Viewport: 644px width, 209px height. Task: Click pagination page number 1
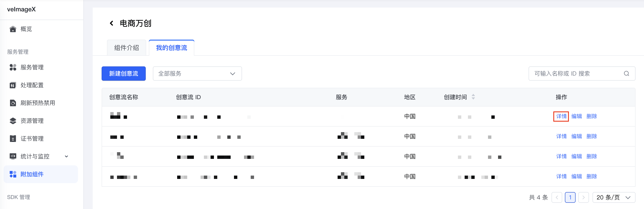coord(570,197)
